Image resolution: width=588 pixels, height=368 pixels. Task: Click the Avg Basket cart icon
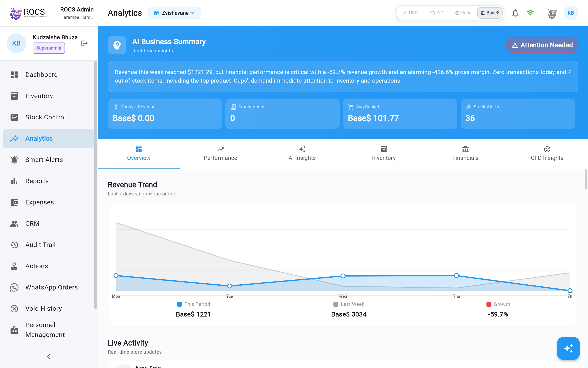(351, 107)
